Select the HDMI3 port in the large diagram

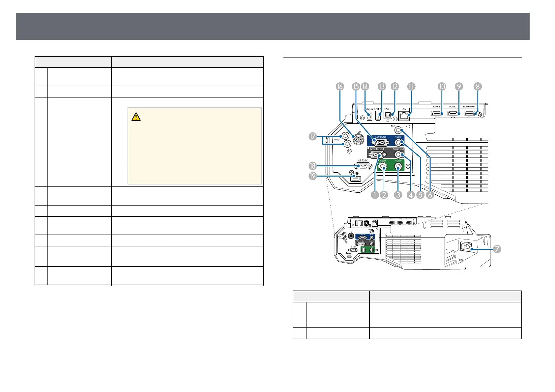click(437, 114)
